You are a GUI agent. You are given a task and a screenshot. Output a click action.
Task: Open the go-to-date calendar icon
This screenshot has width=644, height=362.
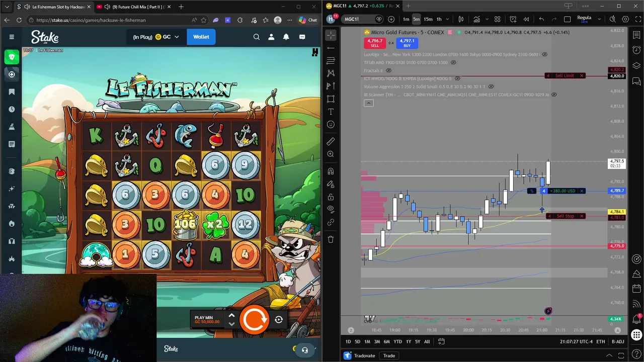(441, 341)
